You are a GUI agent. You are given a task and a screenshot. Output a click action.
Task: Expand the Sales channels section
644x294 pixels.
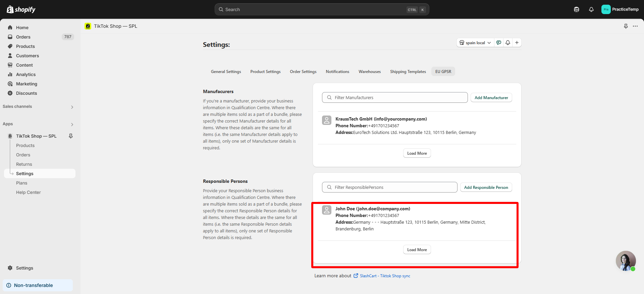click(x=72, y=107)
